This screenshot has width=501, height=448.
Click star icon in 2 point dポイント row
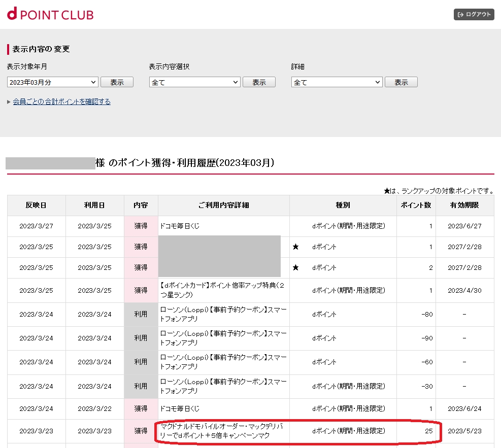click(x=295, y=267)
